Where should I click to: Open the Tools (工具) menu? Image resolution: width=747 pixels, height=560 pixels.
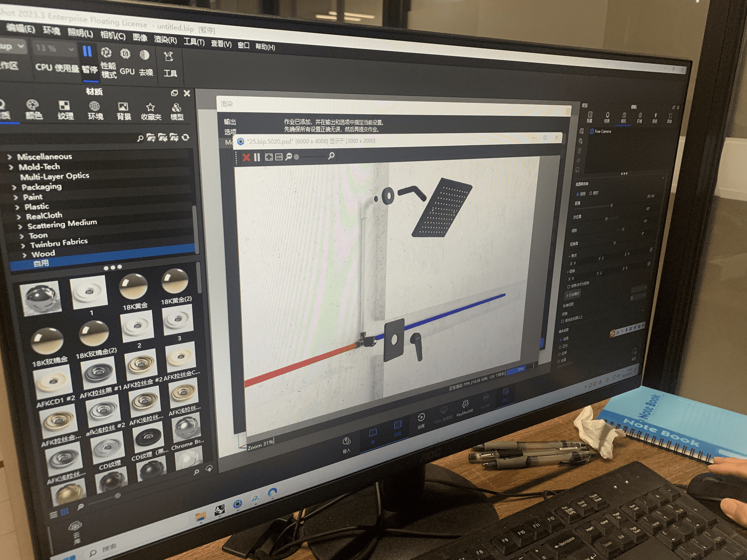[x=194, y=42]
